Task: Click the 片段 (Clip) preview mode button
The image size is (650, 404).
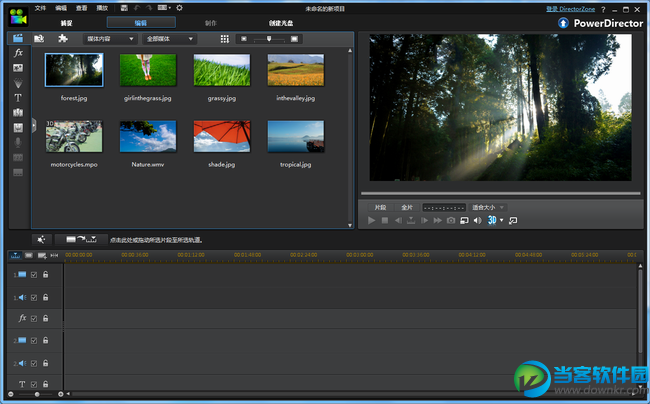Action: coord(379,207)
